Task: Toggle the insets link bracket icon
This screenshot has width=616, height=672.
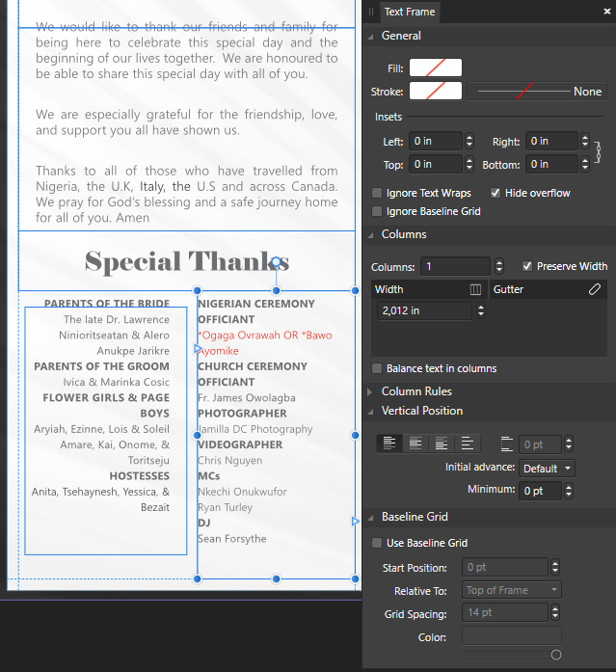Action: [x=598, y=152]
